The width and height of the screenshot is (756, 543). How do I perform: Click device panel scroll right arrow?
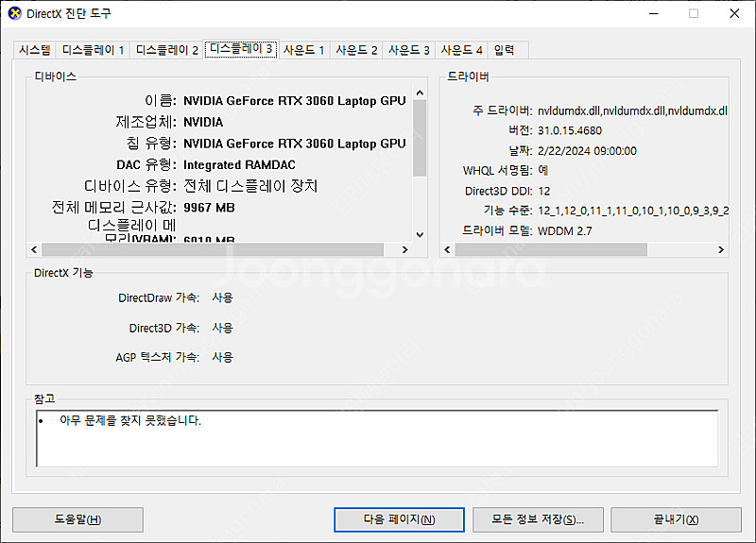[405, 249]
